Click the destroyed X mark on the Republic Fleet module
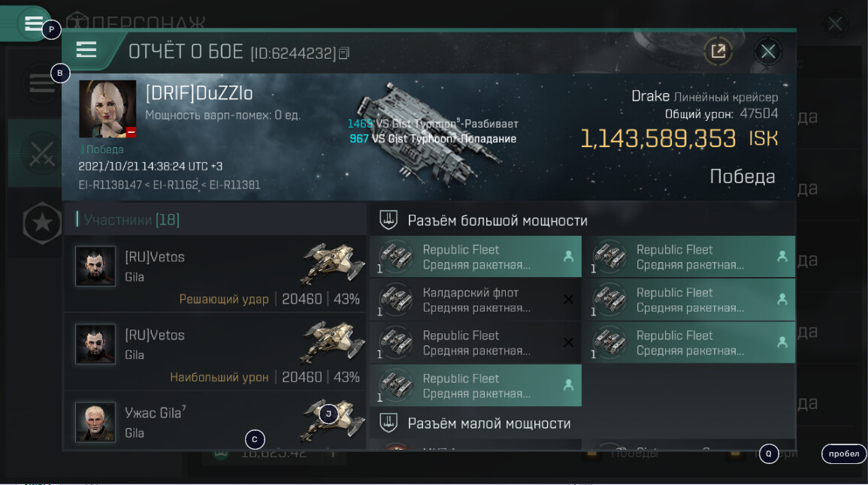The image size is (868, 485). (x=568, y=343)
